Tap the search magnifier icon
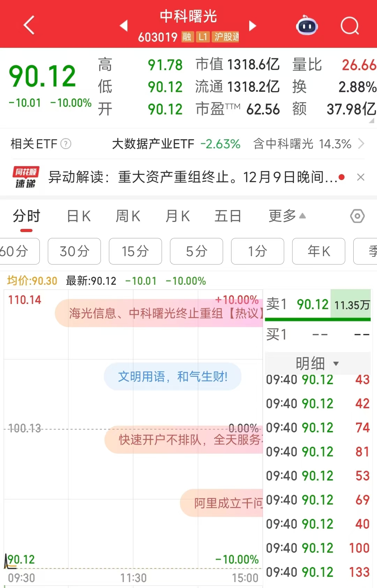Viewport: 377px width, 588px height. point(349,25)
